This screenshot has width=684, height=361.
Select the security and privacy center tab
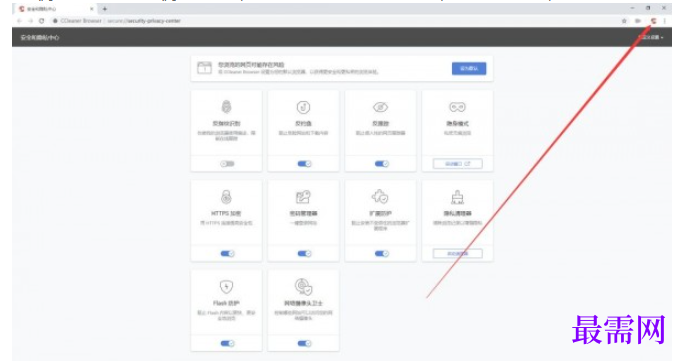(55, 9)
